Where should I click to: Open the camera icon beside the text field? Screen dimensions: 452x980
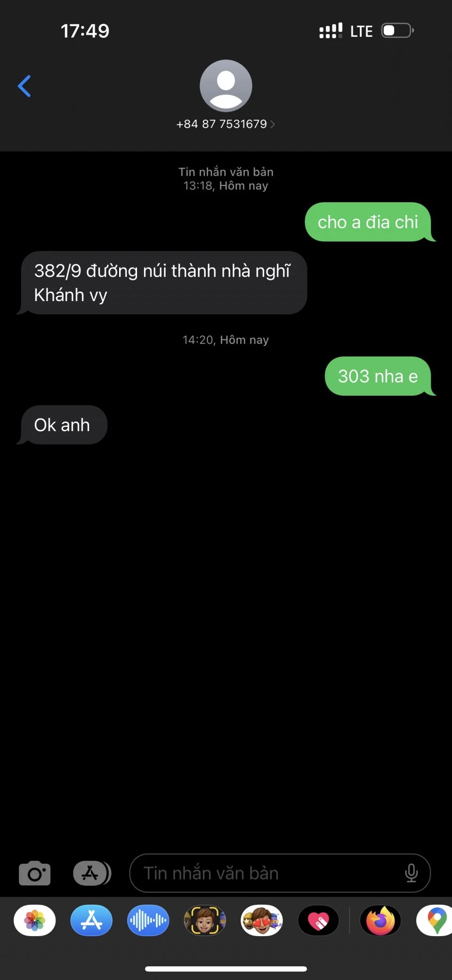click(x=35, y=873)
